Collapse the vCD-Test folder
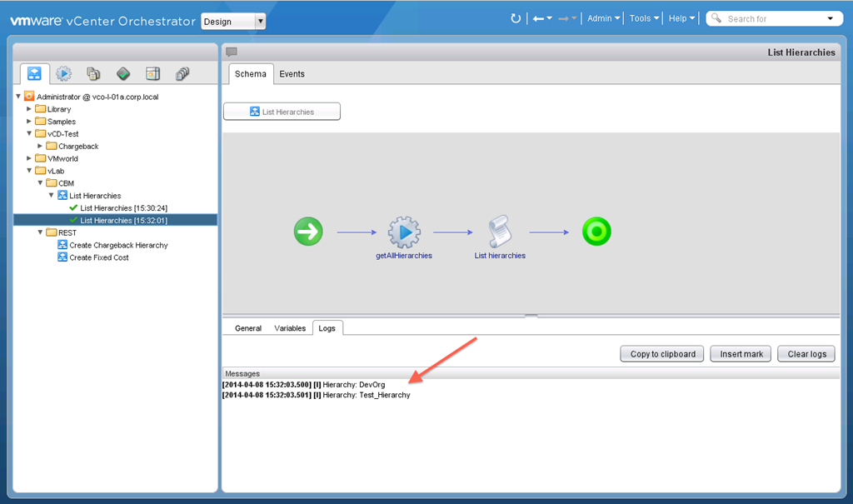The height and width of the screenshot is (504, 853). coord(29,133)
